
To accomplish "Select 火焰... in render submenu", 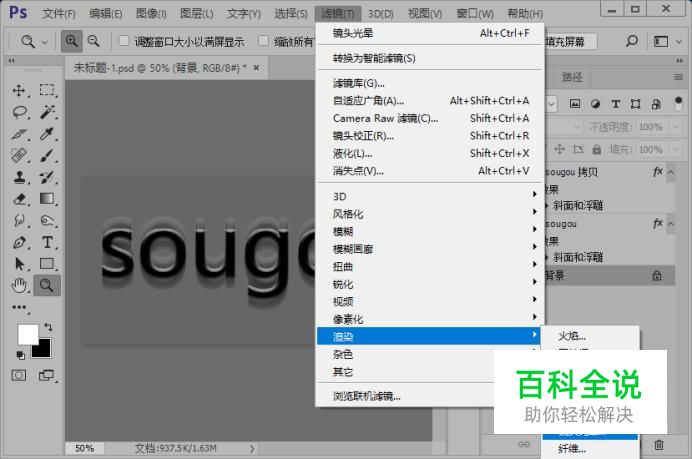I will (590, 336).
